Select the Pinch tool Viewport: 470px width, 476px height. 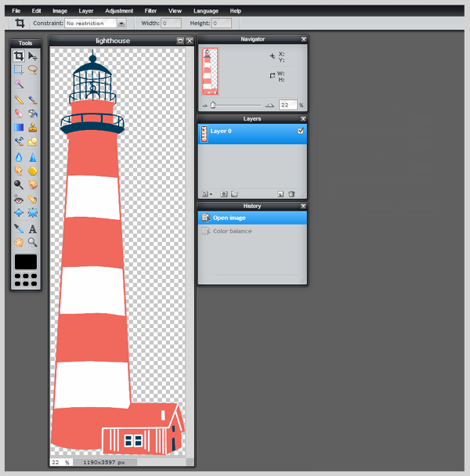[x=32, y=212]
